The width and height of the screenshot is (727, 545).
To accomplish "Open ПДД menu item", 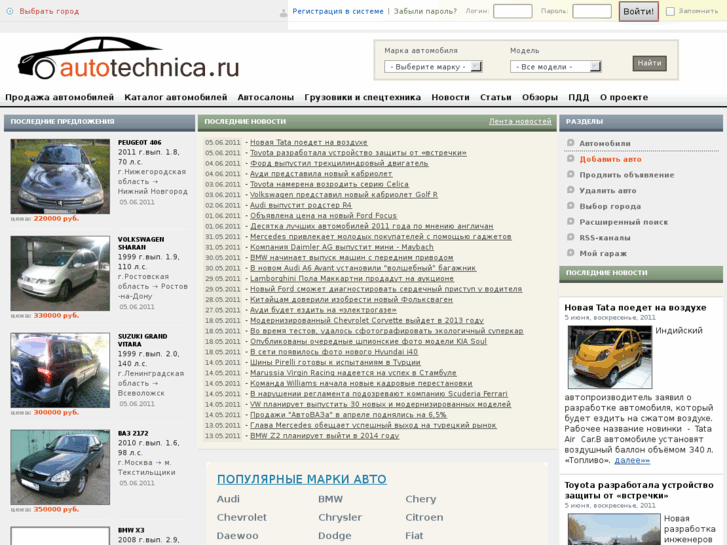I will (x=579, y=97).
